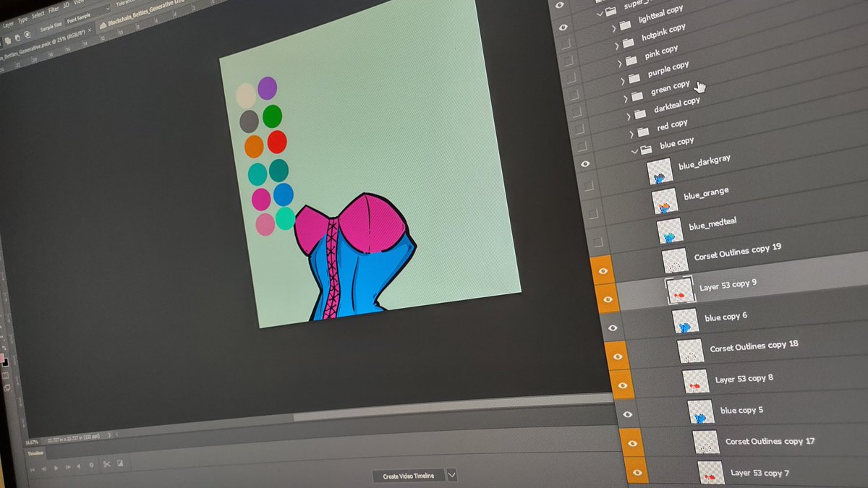This screenshot has width=868, height=488.
Task: Expand the green copy group
Action: tap(626, 99)
